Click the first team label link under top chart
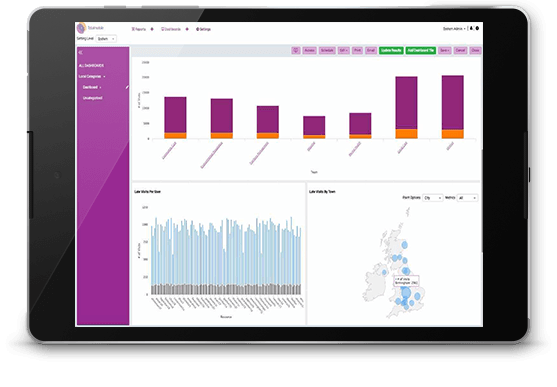The height and width of the screenshot is (387, 557). click(x=169, y=150)
